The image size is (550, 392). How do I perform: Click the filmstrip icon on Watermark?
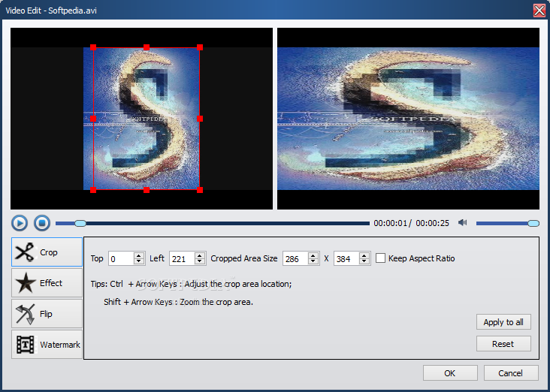click(x=26, y=345)
